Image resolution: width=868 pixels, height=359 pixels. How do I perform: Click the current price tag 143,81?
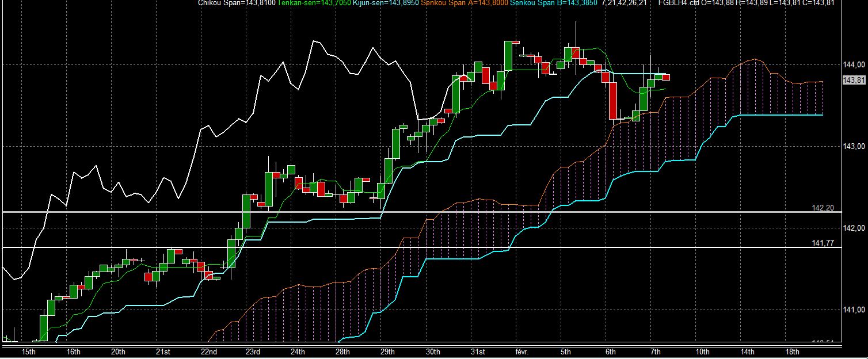click(854, 81)
